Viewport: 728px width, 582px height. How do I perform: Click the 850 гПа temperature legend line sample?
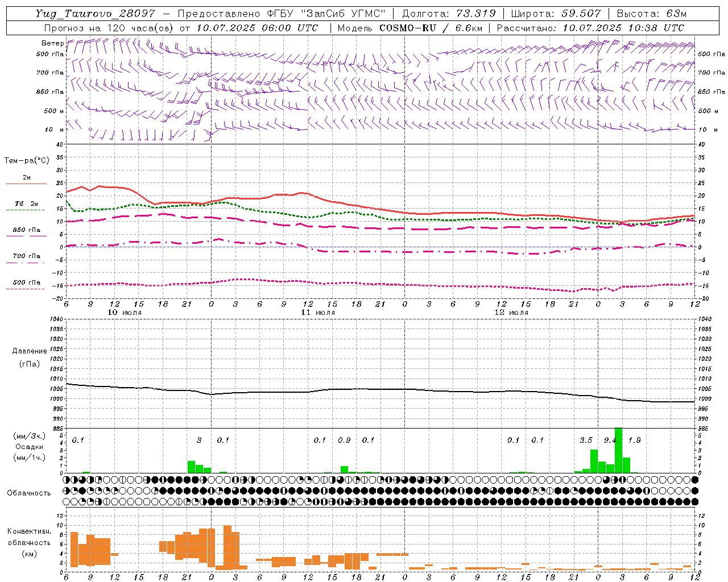[x=26, y=236]
